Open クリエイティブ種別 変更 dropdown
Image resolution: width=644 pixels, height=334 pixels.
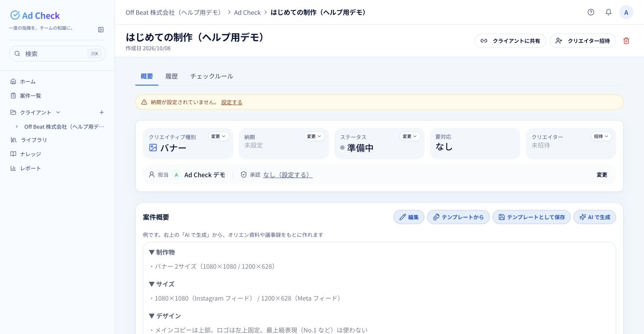point(218,136)
